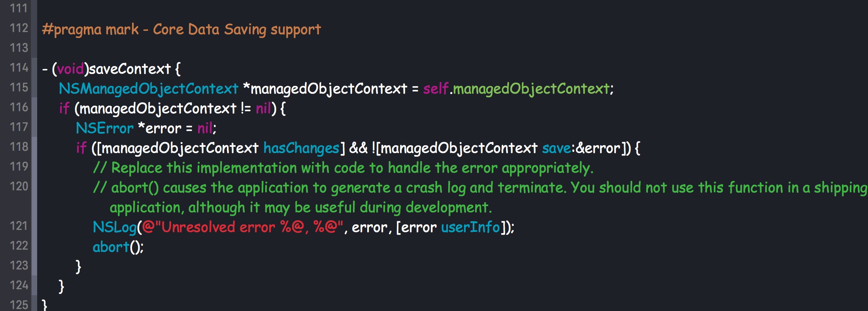Place cursor on the saveContext method name
Image resolution: width=868 pixels, height=311 pixels.
130,69
